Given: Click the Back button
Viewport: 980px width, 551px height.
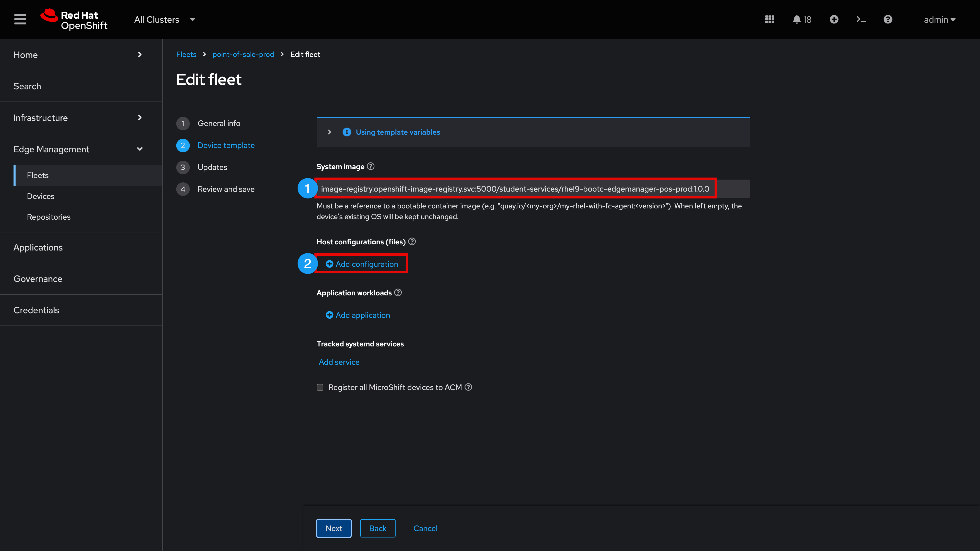Looking at the screenshot, I should [x=378, y=528].
